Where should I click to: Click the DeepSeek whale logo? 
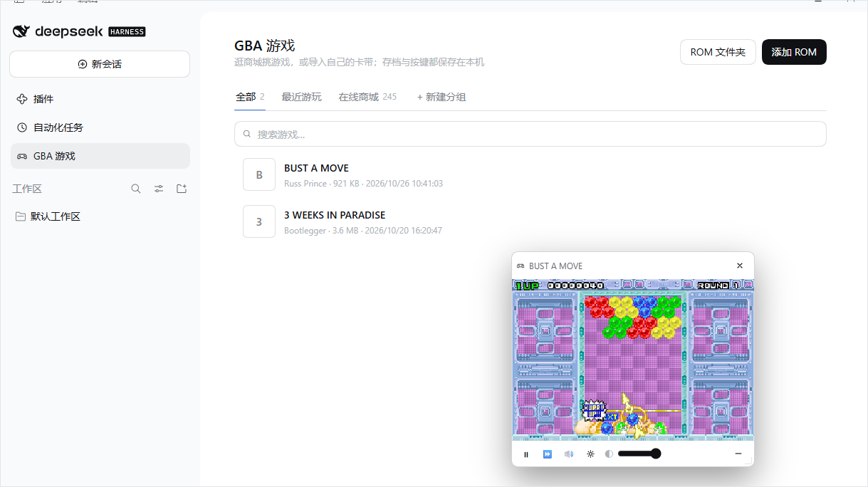[21, 31]
